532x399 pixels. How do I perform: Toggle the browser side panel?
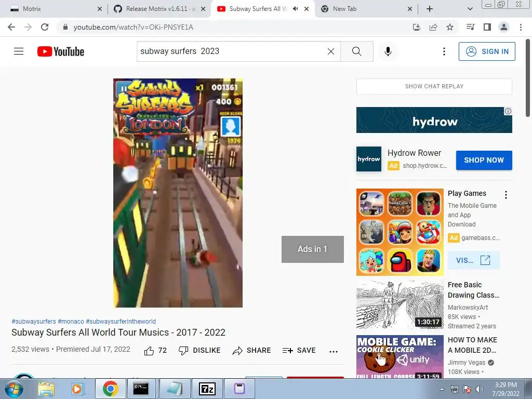(x=487, y=27)
